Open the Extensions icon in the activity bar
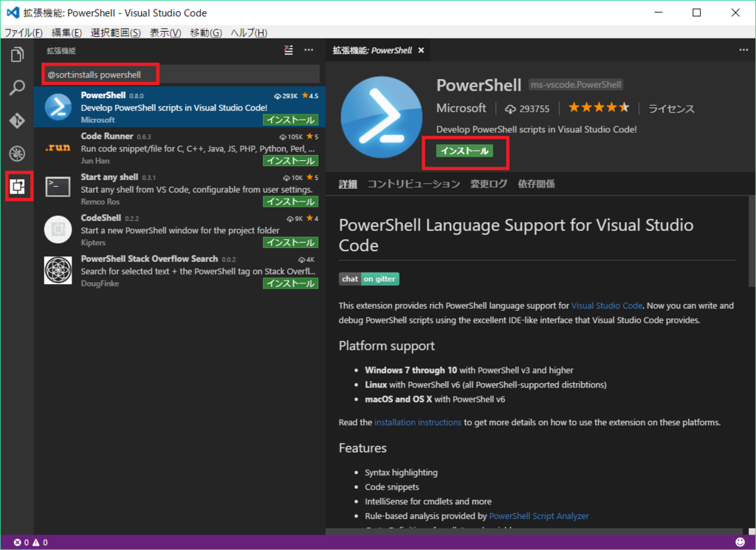The width and height of the screenshot is (756, 550). [x=18, y=187]
